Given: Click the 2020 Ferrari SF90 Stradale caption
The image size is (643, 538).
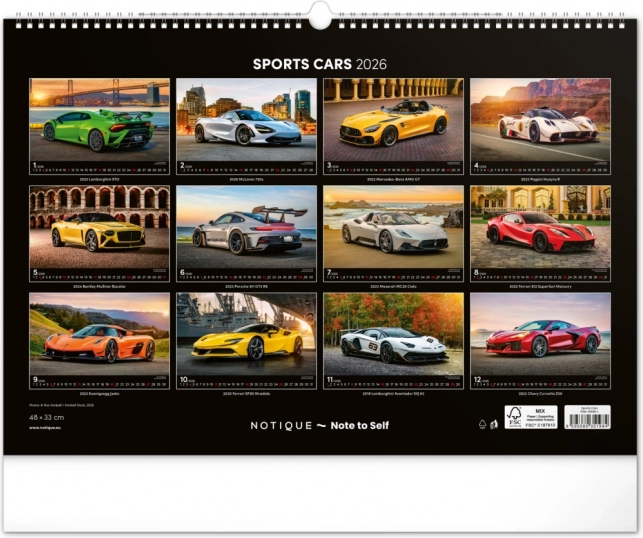Looking at the screenshot, I should coord(246,394).
